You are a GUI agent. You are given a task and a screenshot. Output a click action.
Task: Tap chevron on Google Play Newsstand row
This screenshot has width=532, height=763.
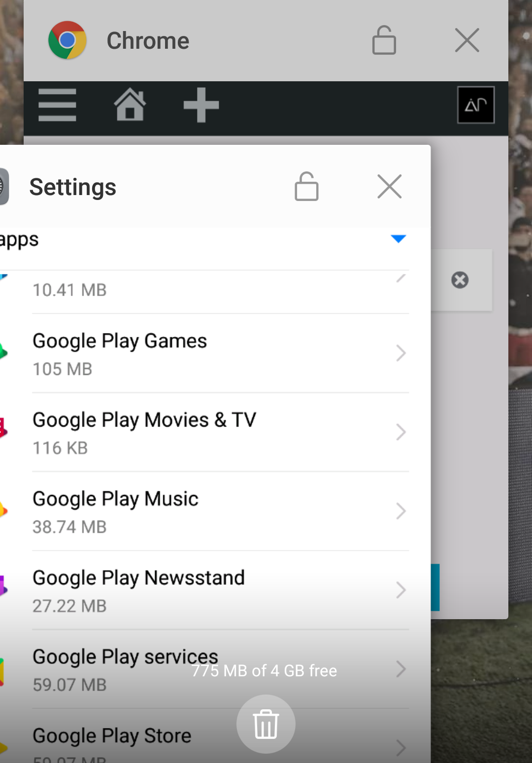401,590
